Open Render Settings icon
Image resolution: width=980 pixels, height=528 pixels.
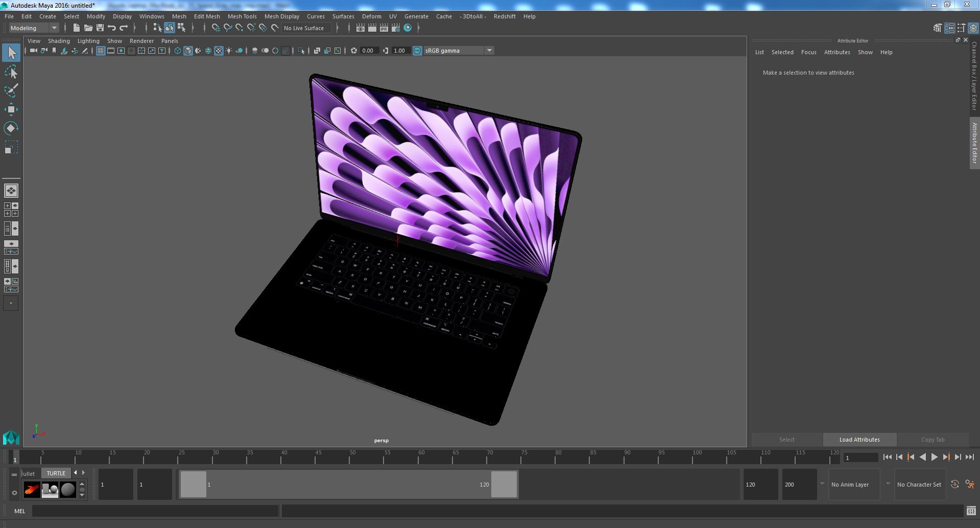pos(396,28)
